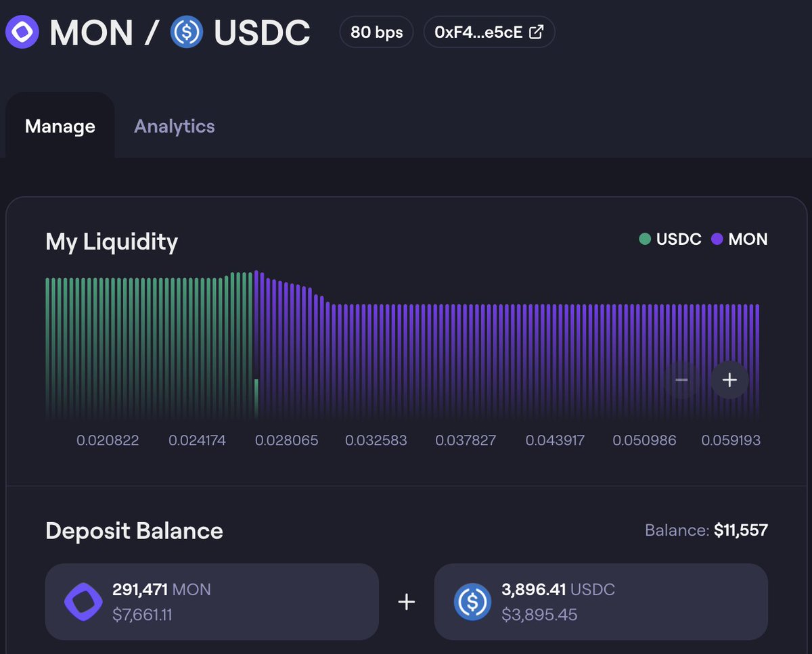Click the 3,896.41 USDC amount
The width and height of the screenshot is (812, 654).
pyautogui.click(x=558, y=589)
